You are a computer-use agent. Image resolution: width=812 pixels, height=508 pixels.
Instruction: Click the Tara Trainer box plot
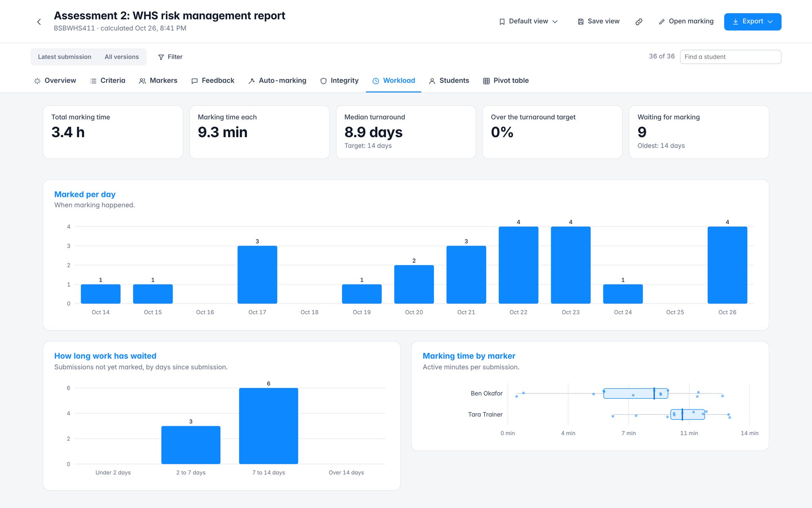pyautogui.click(x=688, y=414)
